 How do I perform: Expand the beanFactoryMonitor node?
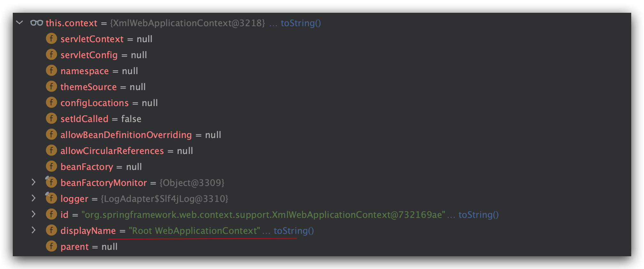pyautogui.click(x=34, y=182)
